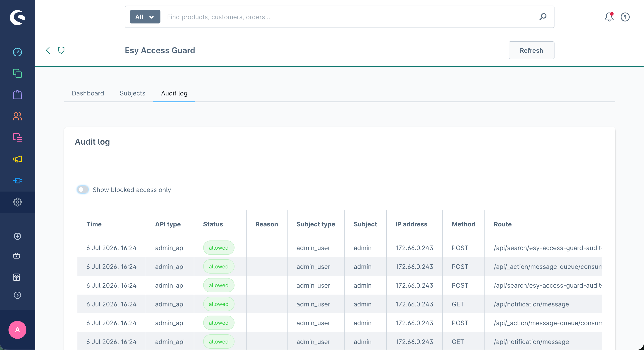Viewport: 644px width, 350px height.
Task: Open the help question mark icon
Action: (x=625, y=17)
